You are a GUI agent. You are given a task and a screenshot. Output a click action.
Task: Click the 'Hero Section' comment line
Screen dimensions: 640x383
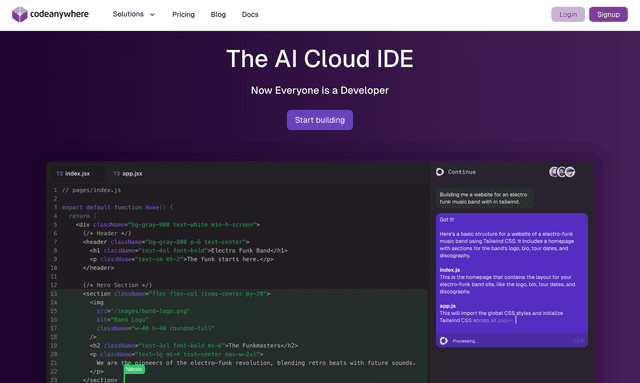[x=117, y=285]
